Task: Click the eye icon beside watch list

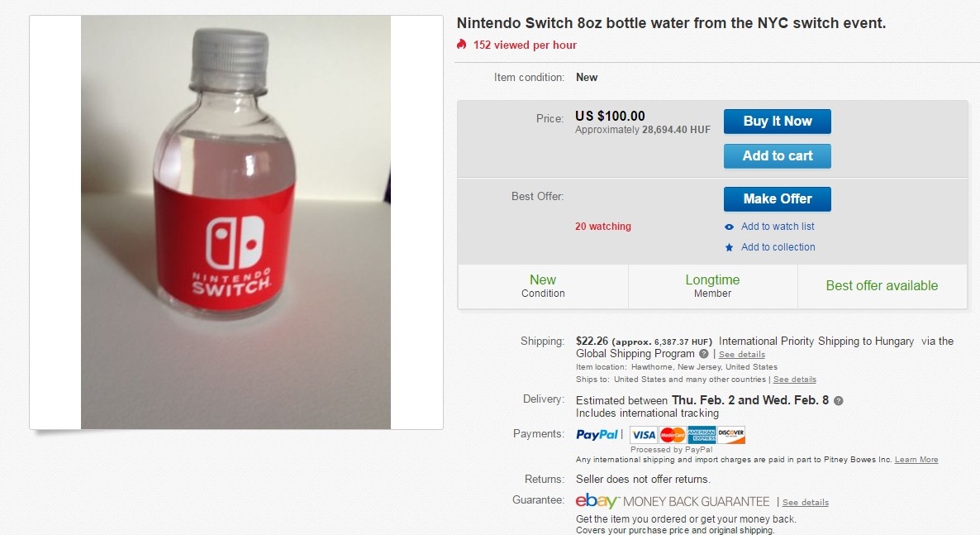Action: click(729, 227)
